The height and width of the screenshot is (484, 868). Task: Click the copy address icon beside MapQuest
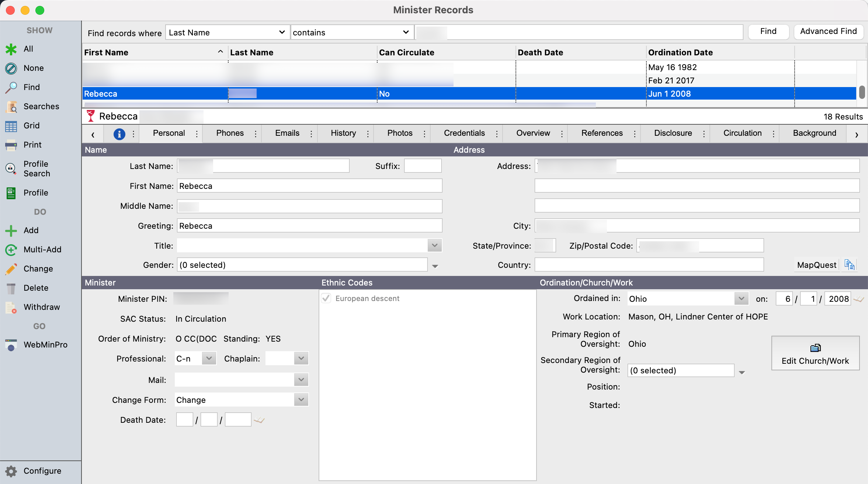pyautogui.click(x=849, y=265)
